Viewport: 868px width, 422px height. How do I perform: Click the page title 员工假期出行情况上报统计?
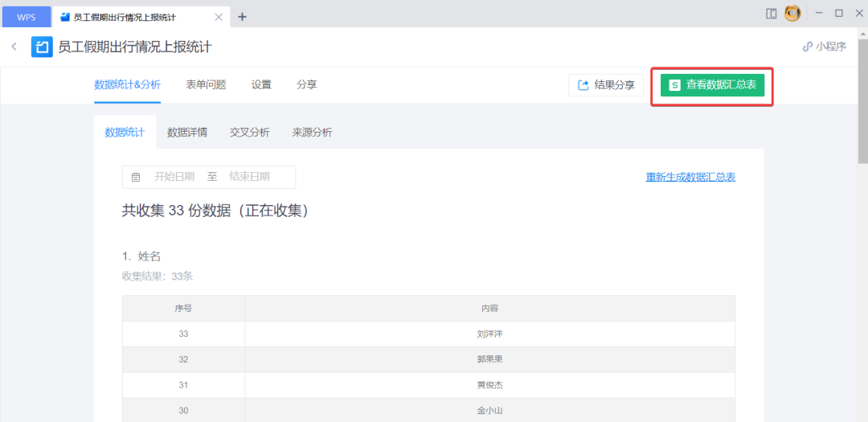pos(134,47)
